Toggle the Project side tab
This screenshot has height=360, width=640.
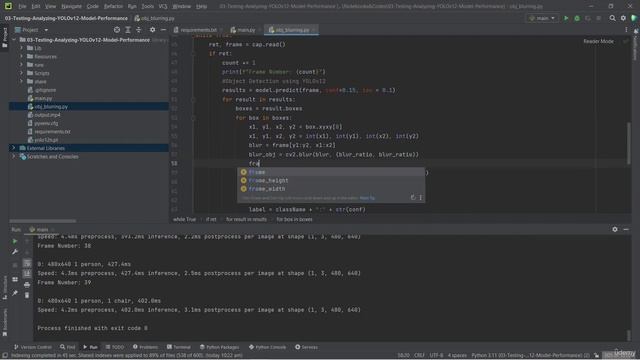[x=4, y=37]
